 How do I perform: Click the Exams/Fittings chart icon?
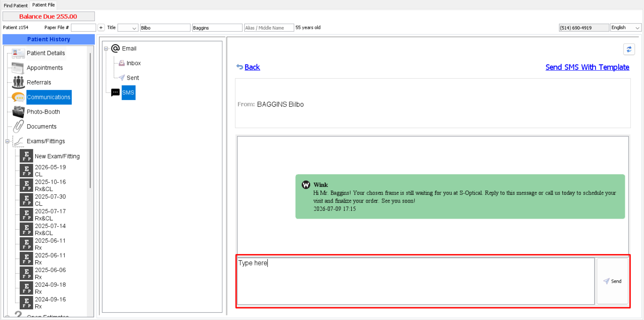pos(18,142)
